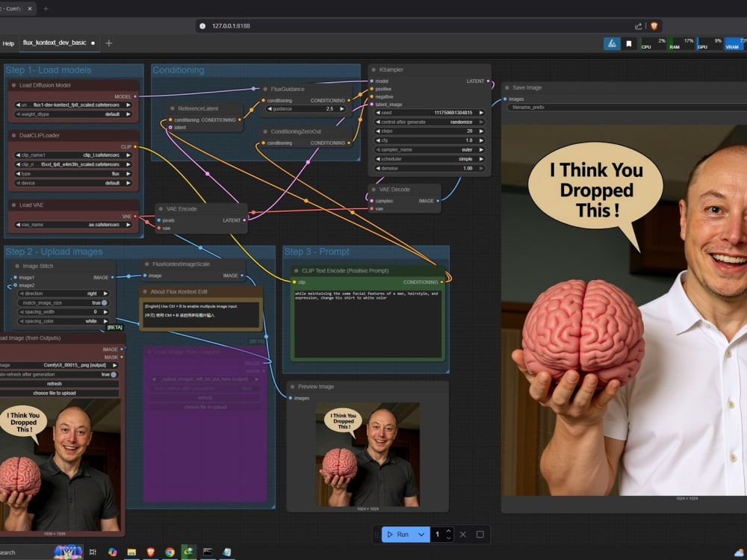This screenshot has height=560, width=747.
Task: Collapse the Image Stitch node dot
Action: 17,267
